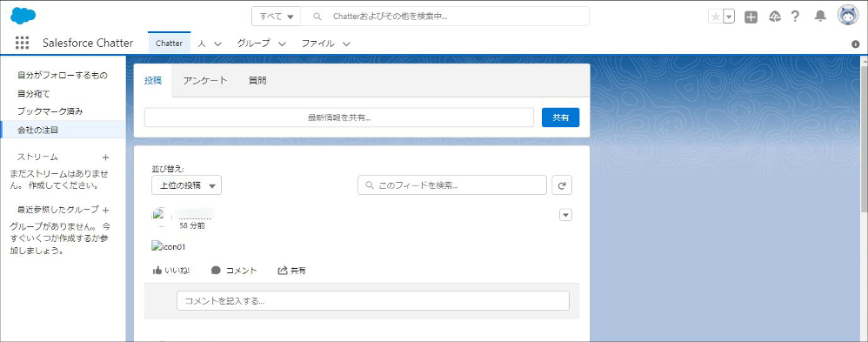Click the Salesforce Chatter app name
Screen dimensions: 868x342
(88, 44)
